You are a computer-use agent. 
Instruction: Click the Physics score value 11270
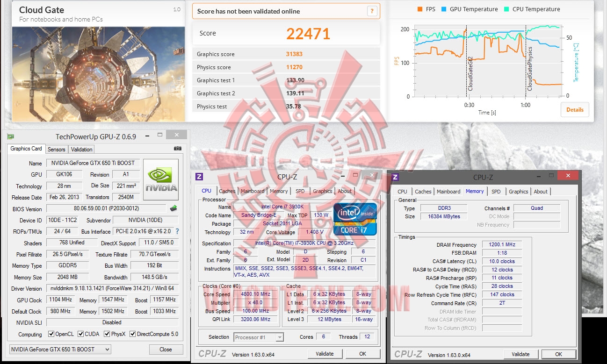294,67
